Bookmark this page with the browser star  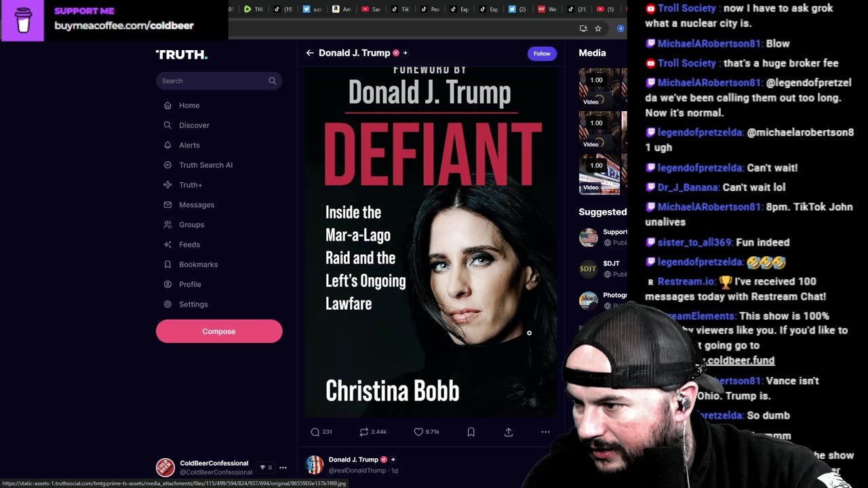(x=598, y=28)
